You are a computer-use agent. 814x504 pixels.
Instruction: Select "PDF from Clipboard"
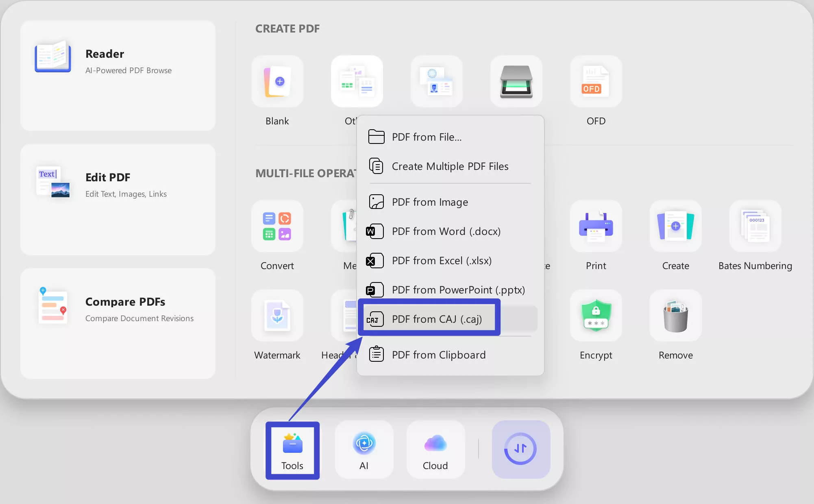(x=438, y=354)
